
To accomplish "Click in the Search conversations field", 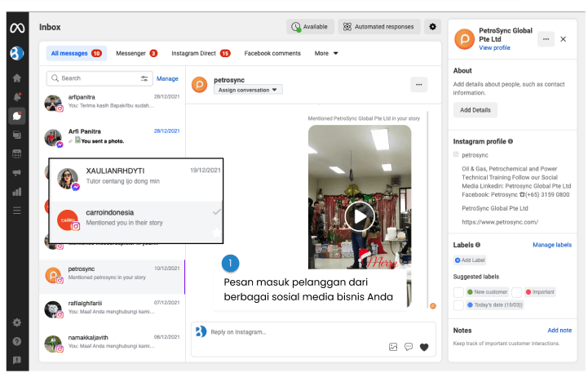I will pyautogui.click(x=99, y=78).
